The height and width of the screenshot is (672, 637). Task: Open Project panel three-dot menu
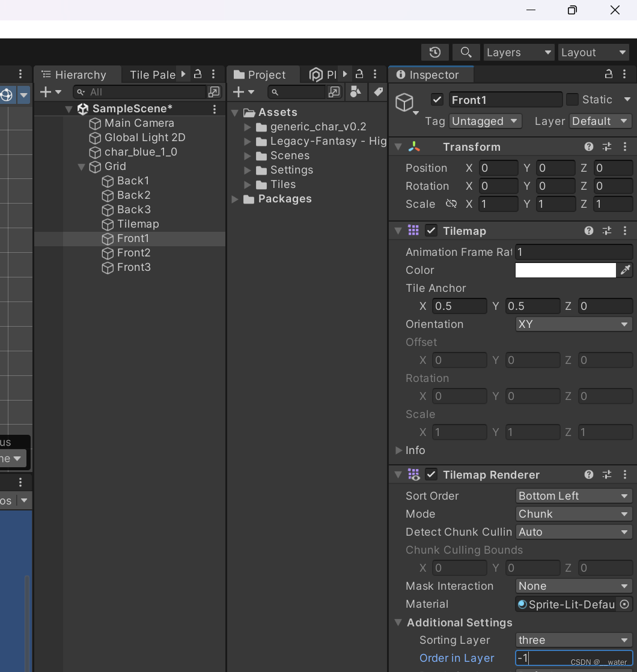(x=375, y=74)
